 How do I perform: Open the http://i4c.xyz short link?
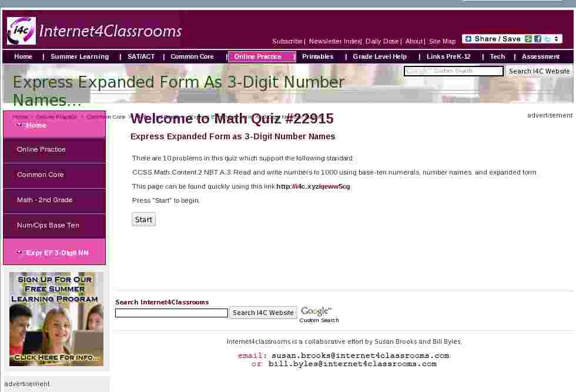tap(313, 186)
